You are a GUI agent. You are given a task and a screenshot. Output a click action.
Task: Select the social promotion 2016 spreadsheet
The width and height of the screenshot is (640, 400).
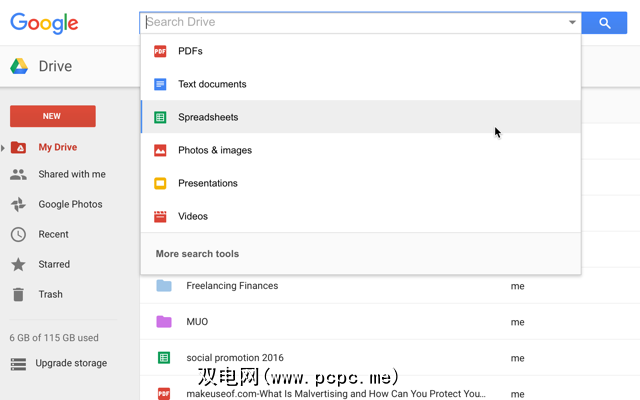[x=234, y=358]
